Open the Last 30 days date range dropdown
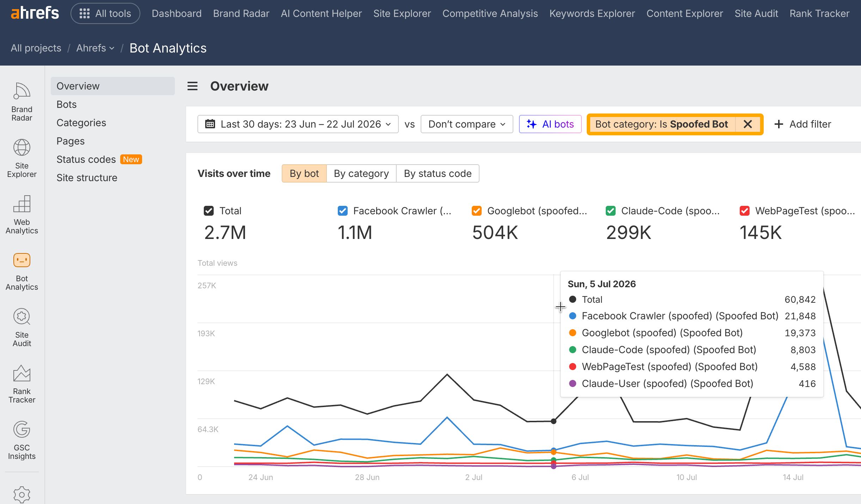This screenshot has width=861, height=504. [x=298, y=124]
